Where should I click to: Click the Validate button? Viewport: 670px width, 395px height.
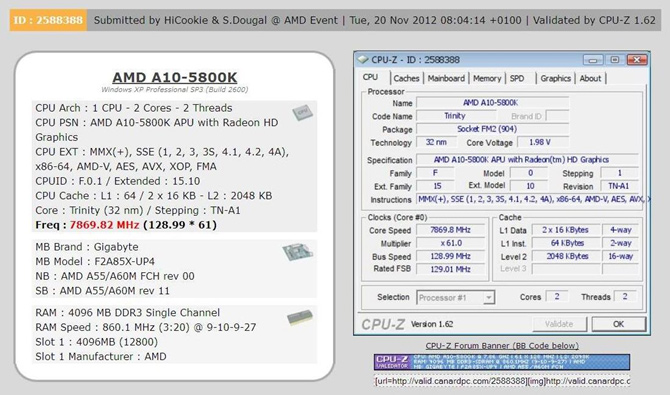coord(559,324)
